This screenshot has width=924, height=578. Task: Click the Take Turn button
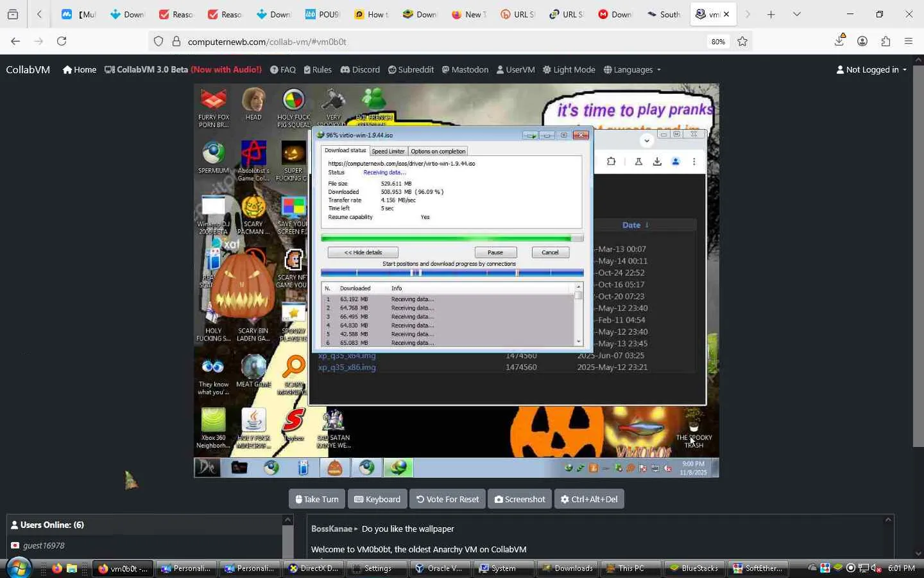[x=317, y=499]
